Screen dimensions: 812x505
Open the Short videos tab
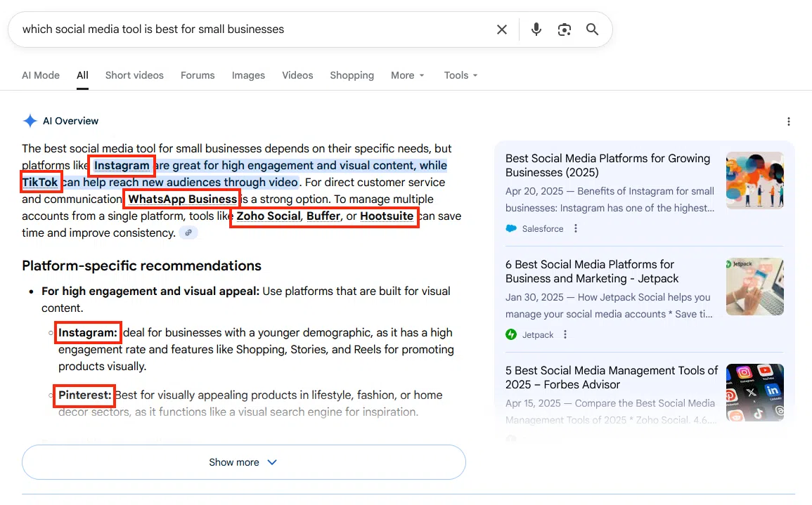pos(134,76)
